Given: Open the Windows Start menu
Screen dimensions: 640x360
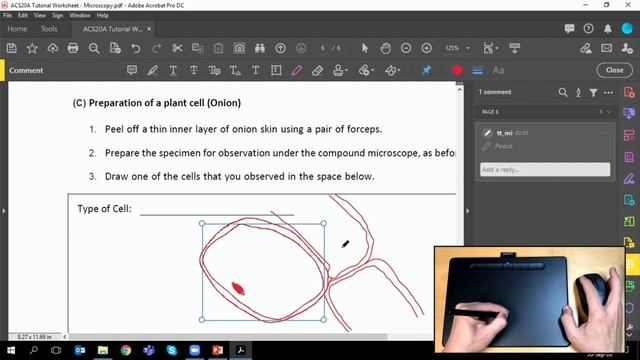Looking at the screenshot, I should [11, 350].
